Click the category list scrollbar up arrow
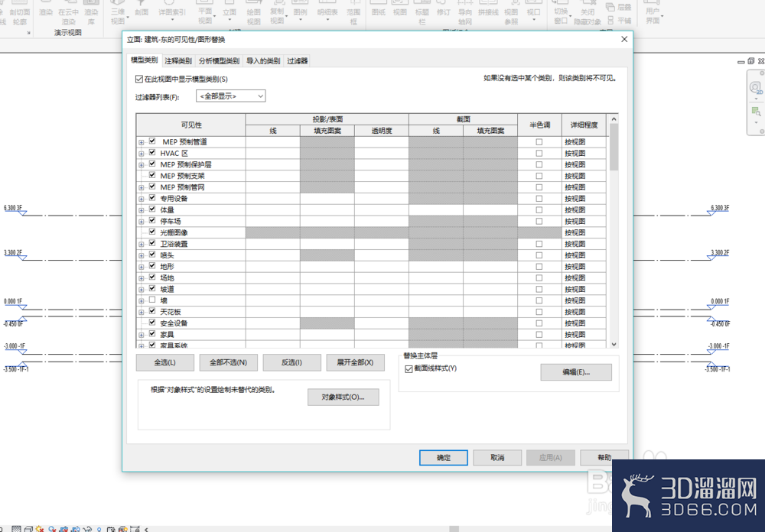The width and height of the screenshot is (765, 532). tap(614, 119)
